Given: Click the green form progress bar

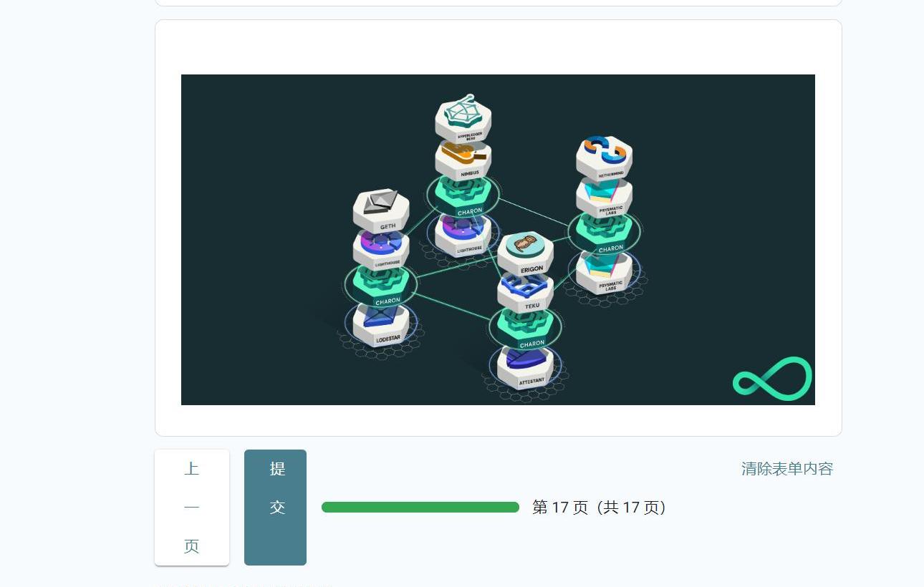Looking at the screenshot, I should pos(420,508).
